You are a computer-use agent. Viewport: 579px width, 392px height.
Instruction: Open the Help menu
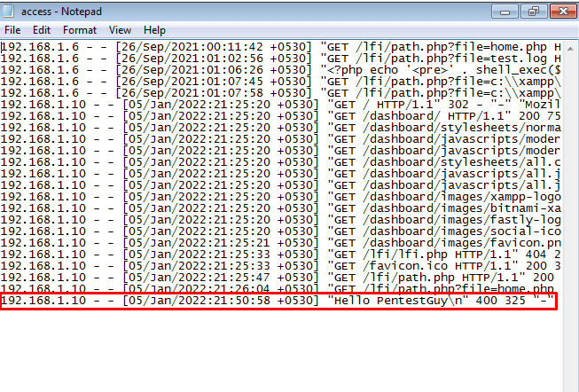(154, 30)
